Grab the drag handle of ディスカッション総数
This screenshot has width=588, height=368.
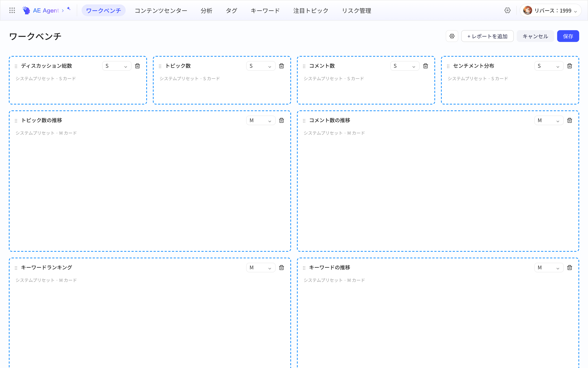coord(16,66)
